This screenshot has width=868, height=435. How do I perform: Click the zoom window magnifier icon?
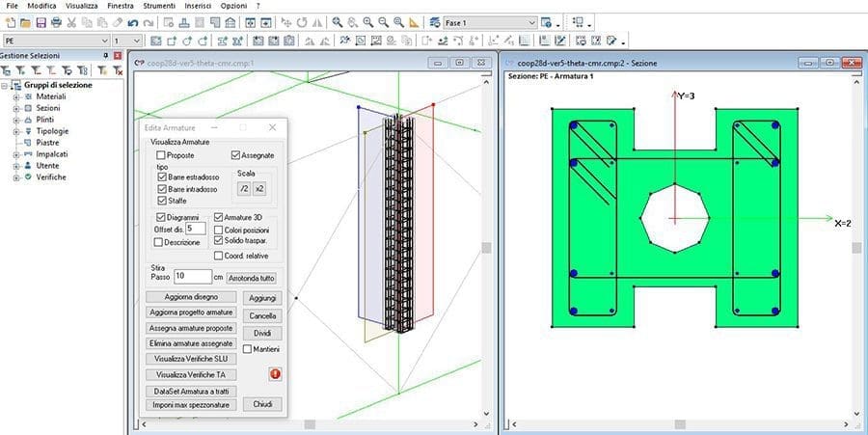click(338, 23)
